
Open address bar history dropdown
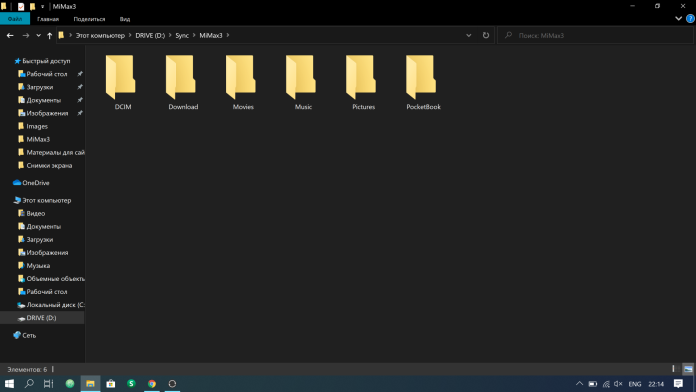469,35
